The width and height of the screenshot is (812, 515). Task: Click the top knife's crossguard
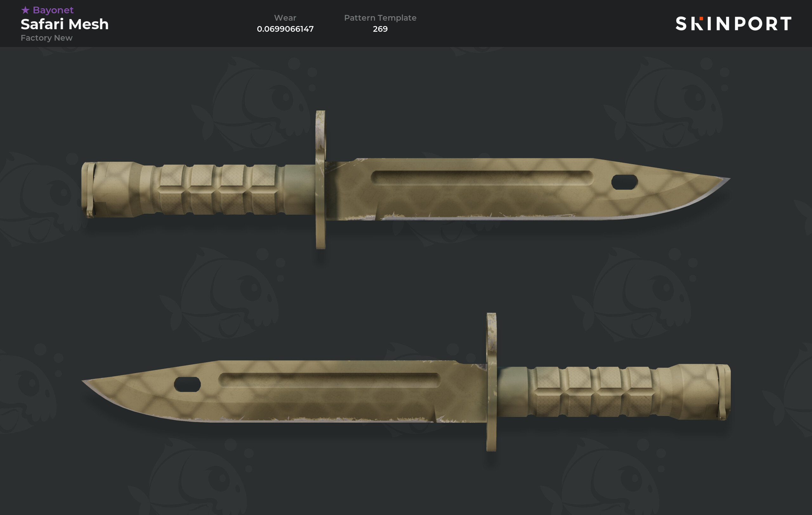[x=320, y=179]
